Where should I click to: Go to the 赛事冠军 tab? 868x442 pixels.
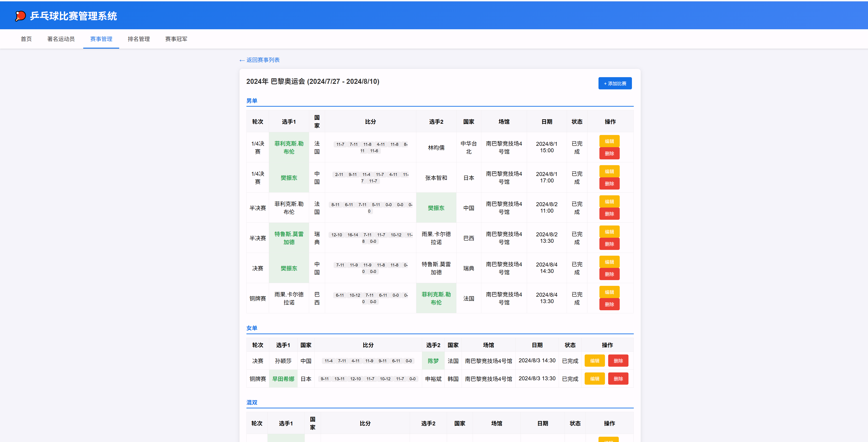pos(176,39)
